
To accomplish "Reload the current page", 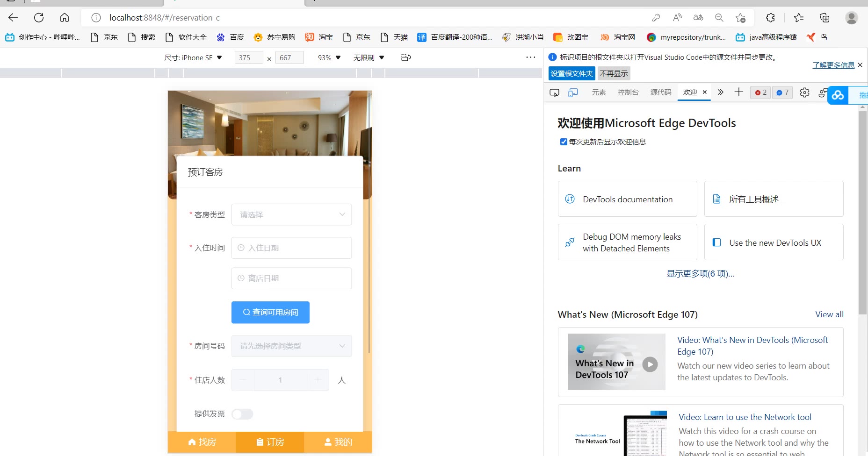I will [x=39, y=18].
